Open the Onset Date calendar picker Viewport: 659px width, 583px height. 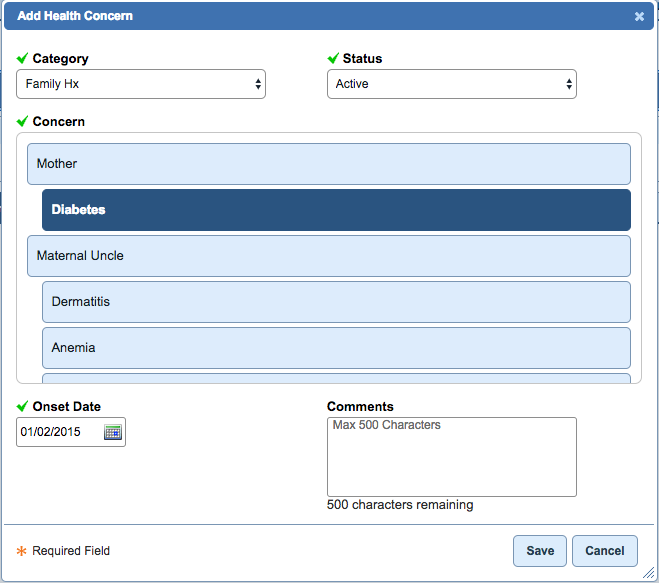(x=113, y=432)
